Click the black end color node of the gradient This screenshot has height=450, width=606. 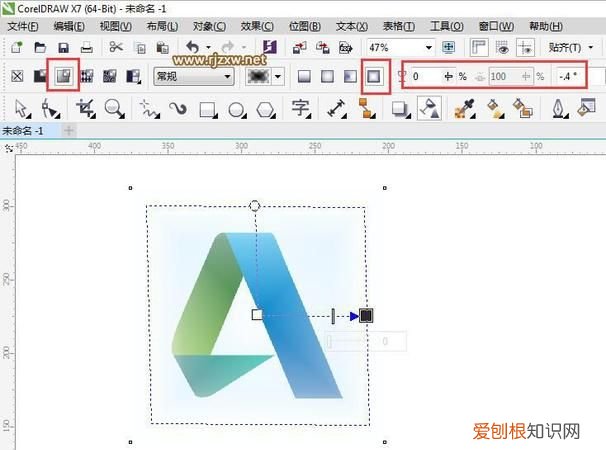[366, 315]
